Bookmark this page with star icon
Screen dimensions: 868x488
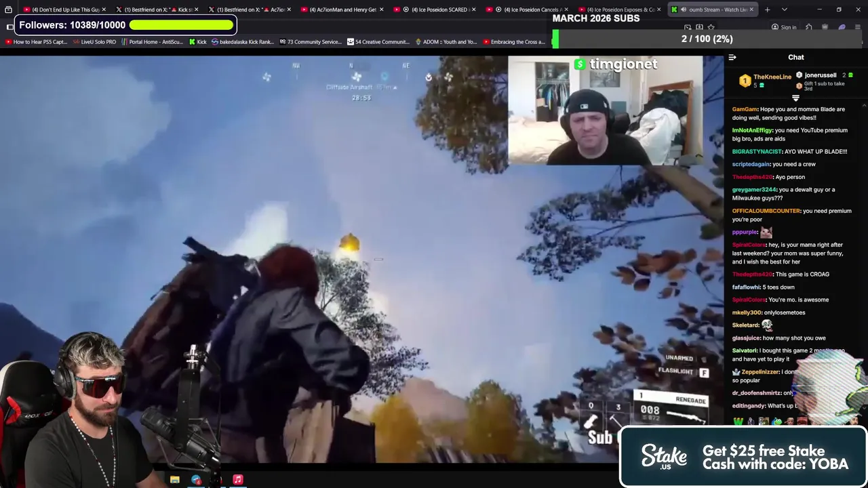tap(711, 28)
